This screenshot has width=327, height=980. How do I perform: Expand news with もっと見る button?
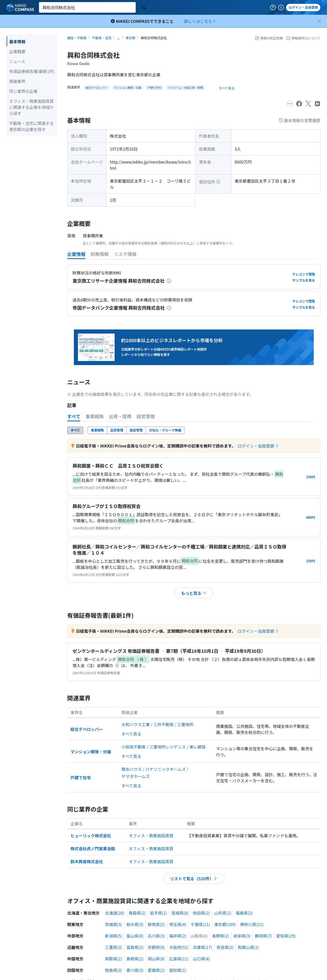coord(194,593)
